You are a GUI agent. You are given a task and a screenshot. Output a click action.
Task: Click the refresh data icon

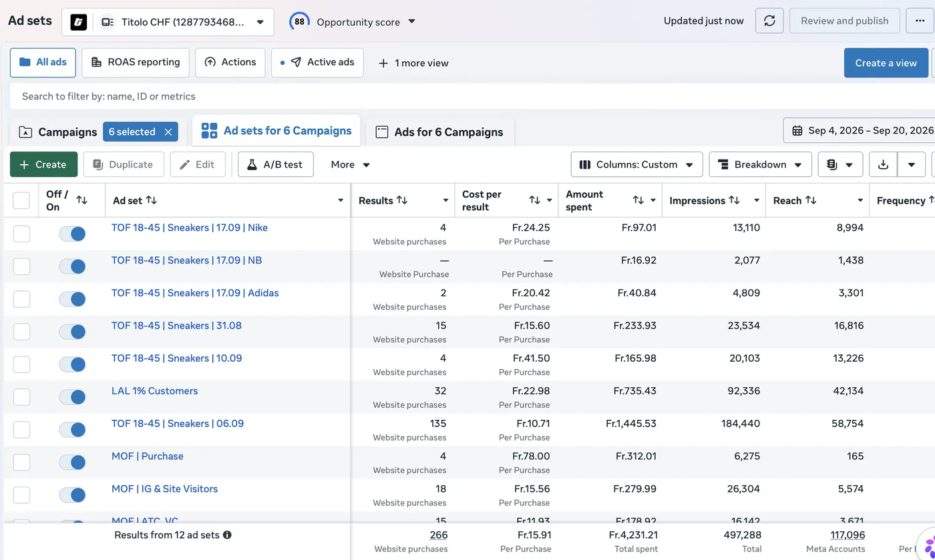(769, 21)
